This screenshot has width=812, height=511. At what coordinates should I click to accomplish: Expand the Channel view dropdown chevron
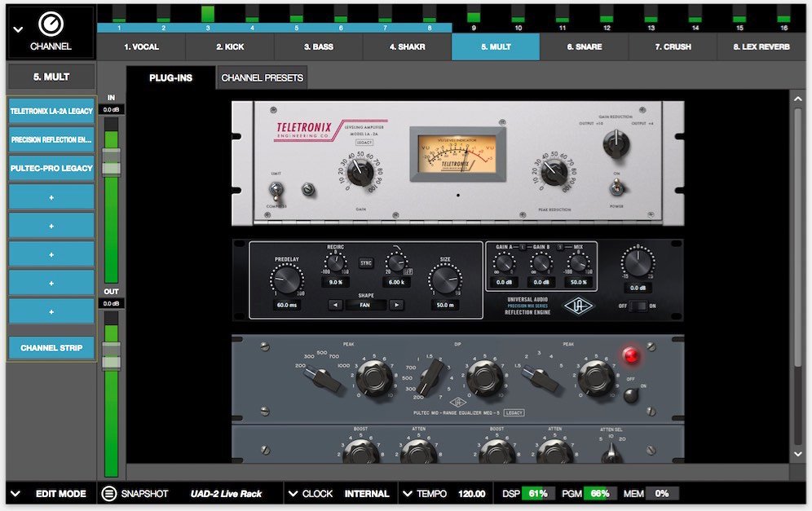[18, 29]
